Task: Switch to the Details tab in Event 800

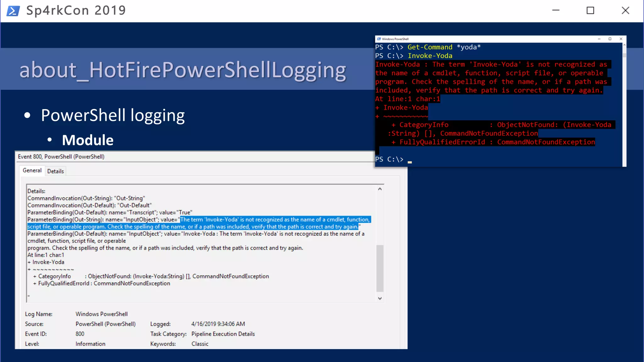Action: coord(55,171)
